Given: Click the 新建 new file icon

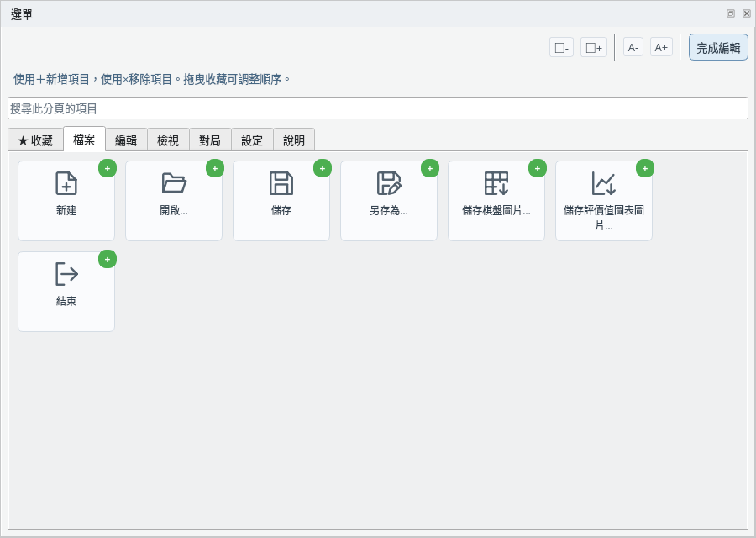Looking at the screenshot, I should pyautogui.click(x=66, y=183).
